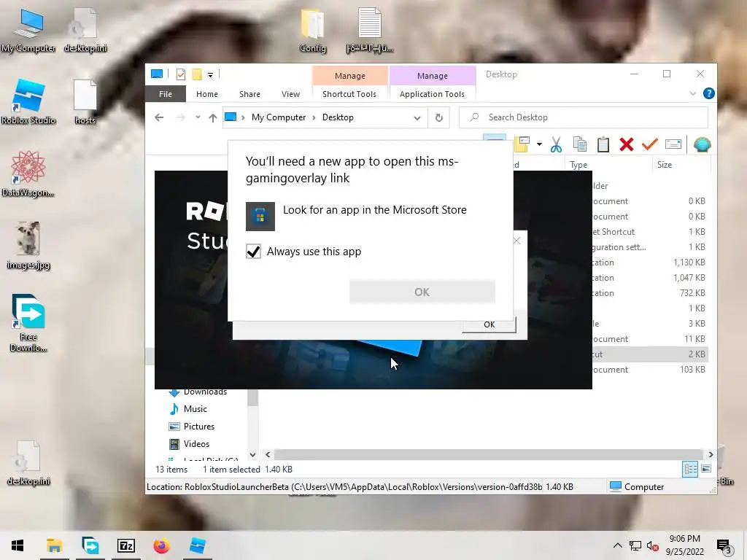The height and width of the screenshot is (560, 747).
Task: Click the Microsoft Store icon in dialog
Action: pos(260,216)
